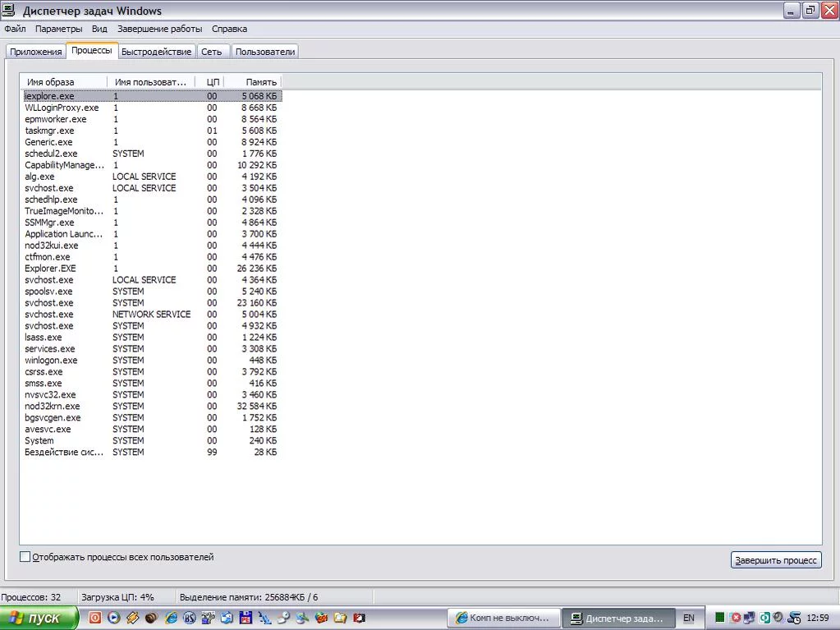Screen dimensions: 840x630
Task: Select the smss.exe process
Action: [x=152, y=383]
